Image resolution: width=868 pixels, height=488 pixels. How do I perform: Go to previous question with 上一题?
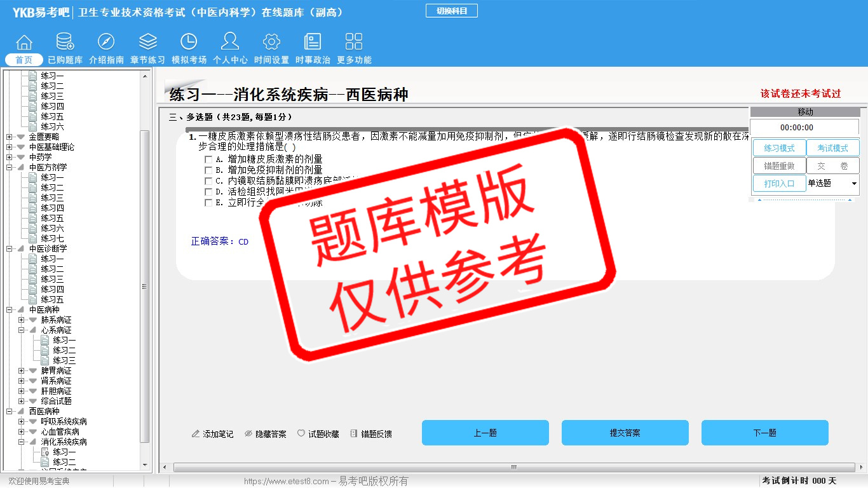485,433
